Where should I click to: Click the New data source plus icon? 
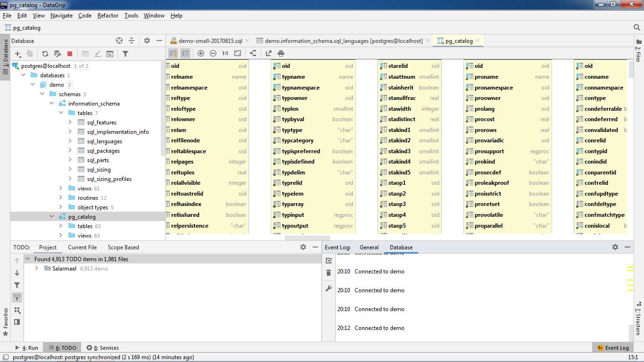[x=18, y=54]
